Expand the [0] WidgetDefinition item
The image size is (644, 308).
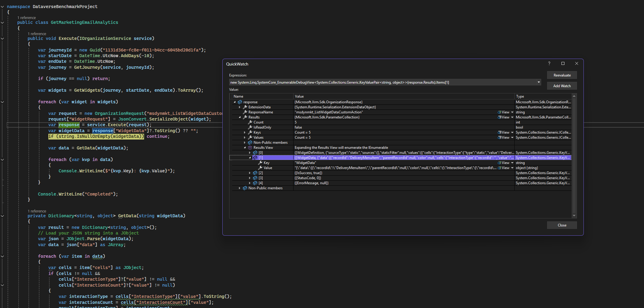coord(250,153)
